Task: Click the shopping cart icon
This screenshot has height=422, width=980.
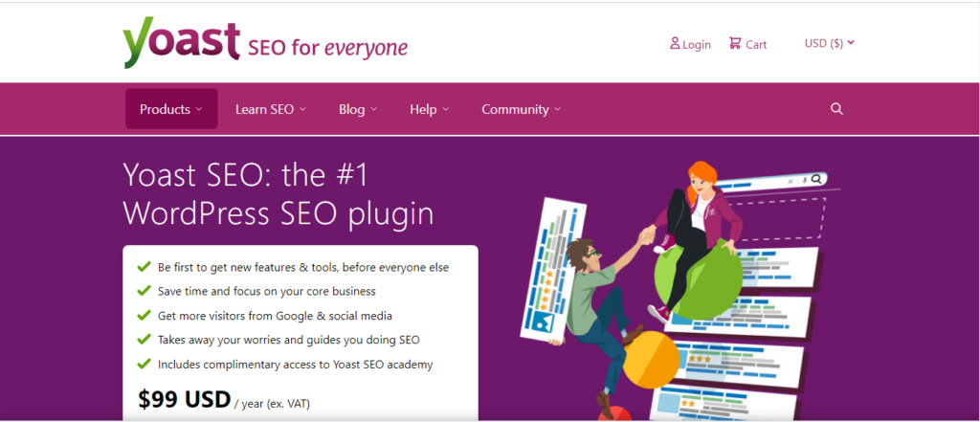Action: click(735, 43)
